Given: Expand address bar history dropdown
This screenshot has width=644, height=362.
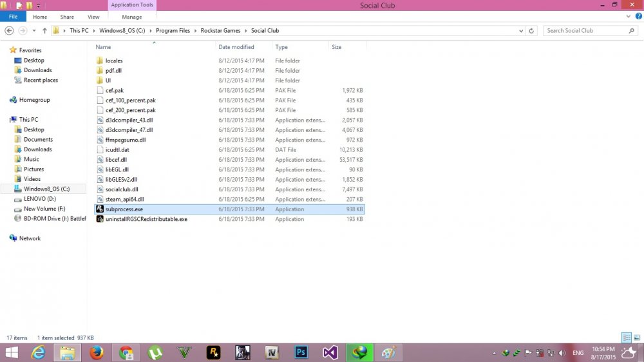Looking at the screenshot, I should [521, 30].
